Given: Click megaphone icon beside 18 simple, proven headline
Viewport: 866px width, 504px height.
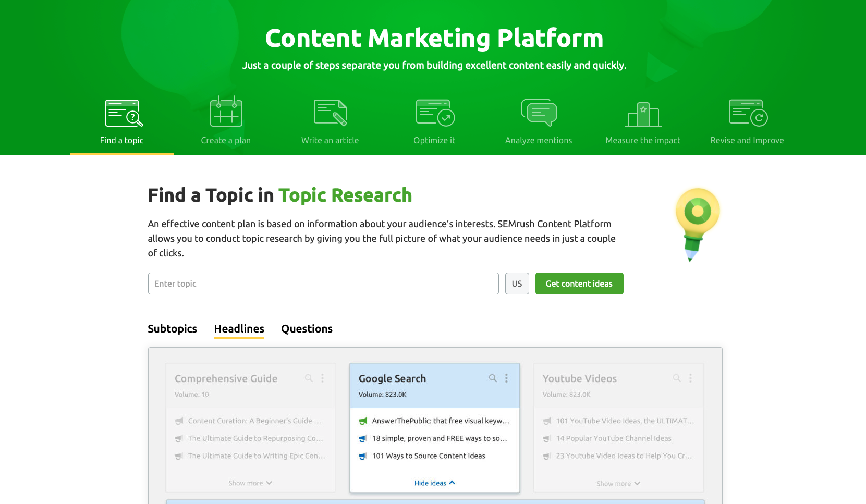Looking at the screenshot, I should 363,439.
